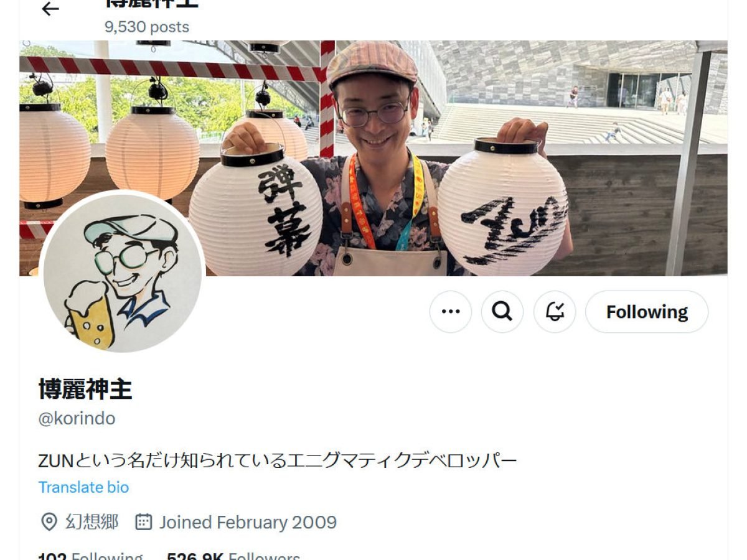Image resolution: width=747 pixels, height=560 pixels.
Task: Open the 102 Following list
Action: tap(90, 556)
